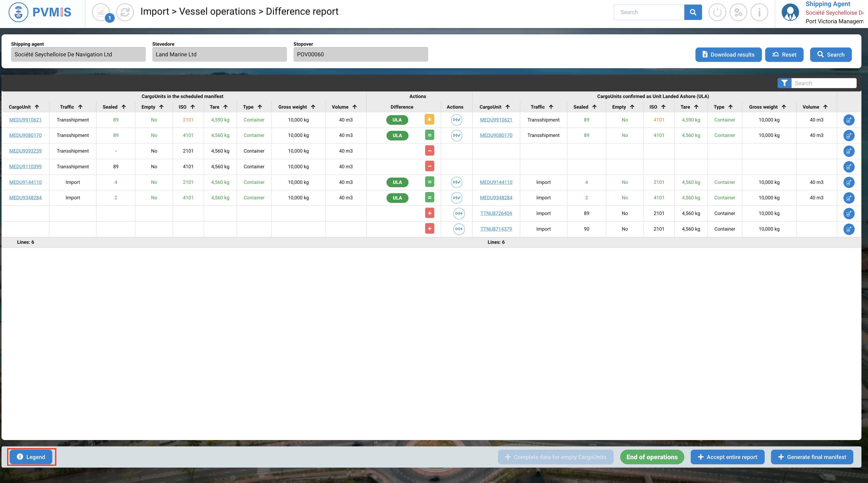Open the MEDU9080170 link in scheduled manifest
Image resolution: width=868 pixels, height=483 pixels.
click(25, 135)
